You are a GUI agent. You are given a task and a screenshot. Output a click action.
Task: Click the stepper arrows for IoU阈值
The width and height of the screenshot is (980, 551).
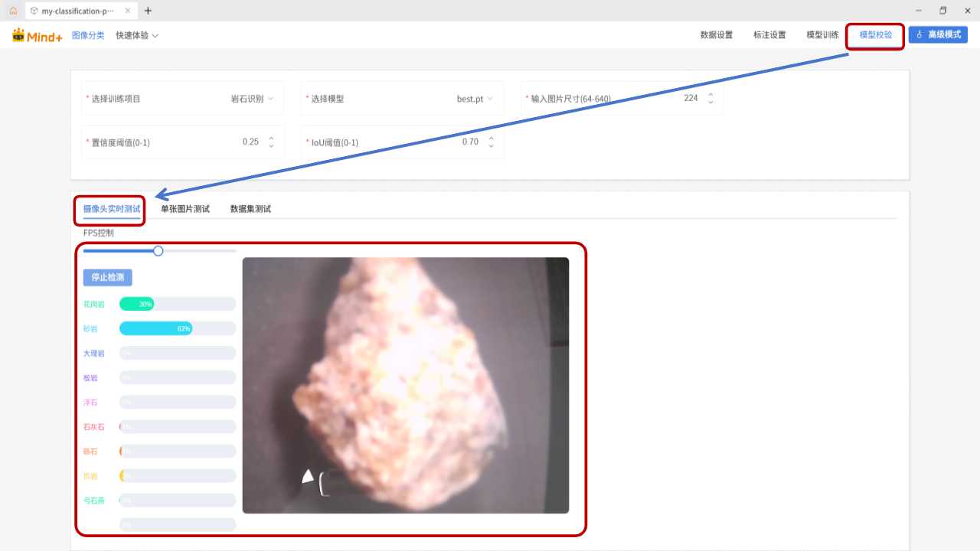491,142
